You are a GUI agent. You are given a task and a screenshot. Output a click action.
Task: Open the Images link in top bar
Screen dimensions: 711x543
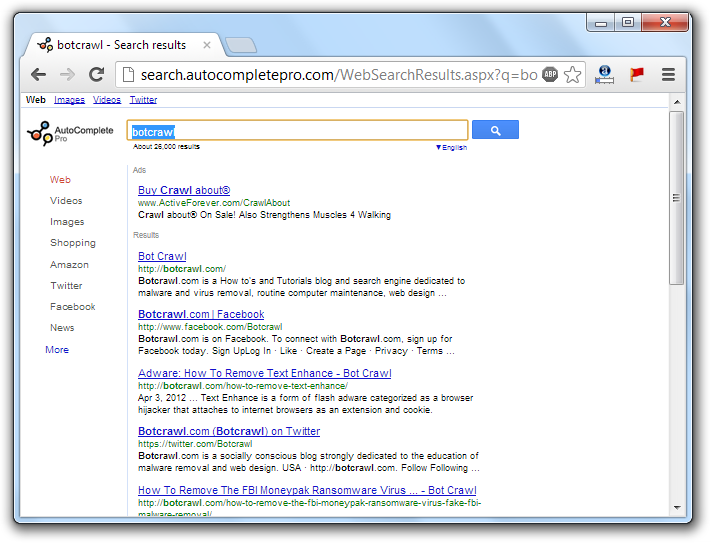click(x=69, y=100)
